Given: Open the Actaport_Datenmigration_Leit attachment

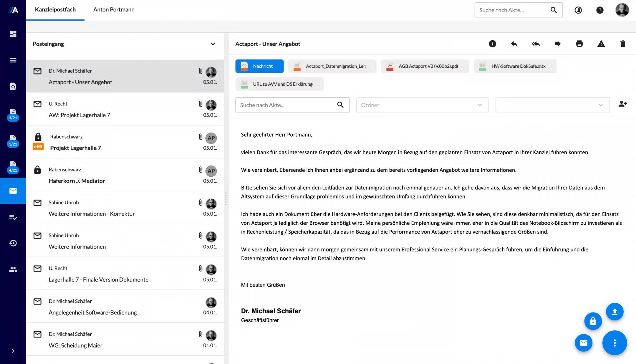Looking at the screenshot, I should pyautogui.click(x=332, y=66).
